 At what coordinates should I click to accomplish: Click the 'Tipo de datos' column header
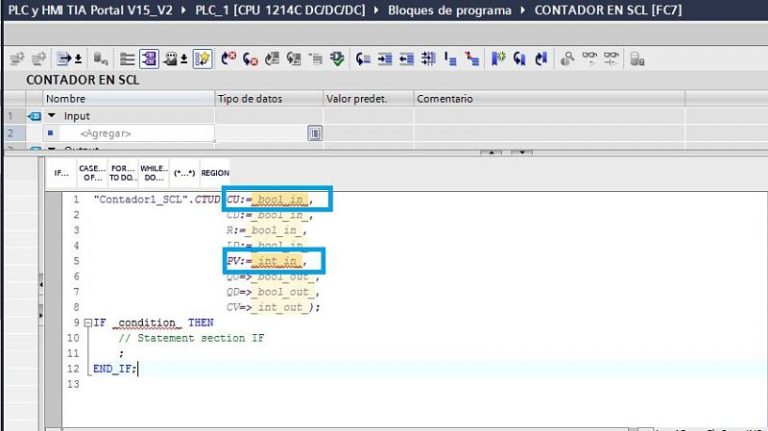click(x=250, y=99)
